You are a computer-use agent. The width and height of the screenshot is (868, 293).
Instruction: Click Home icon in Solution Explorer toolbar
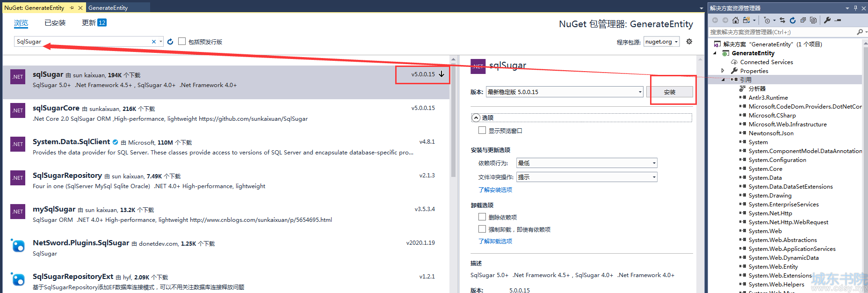[736, 20]
